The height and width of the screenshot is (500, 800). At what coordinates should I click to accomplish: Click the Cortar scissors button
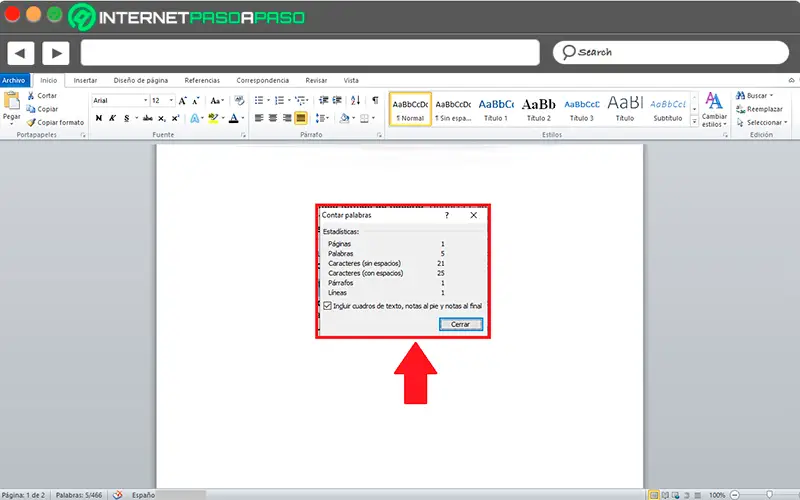[42, 95]
